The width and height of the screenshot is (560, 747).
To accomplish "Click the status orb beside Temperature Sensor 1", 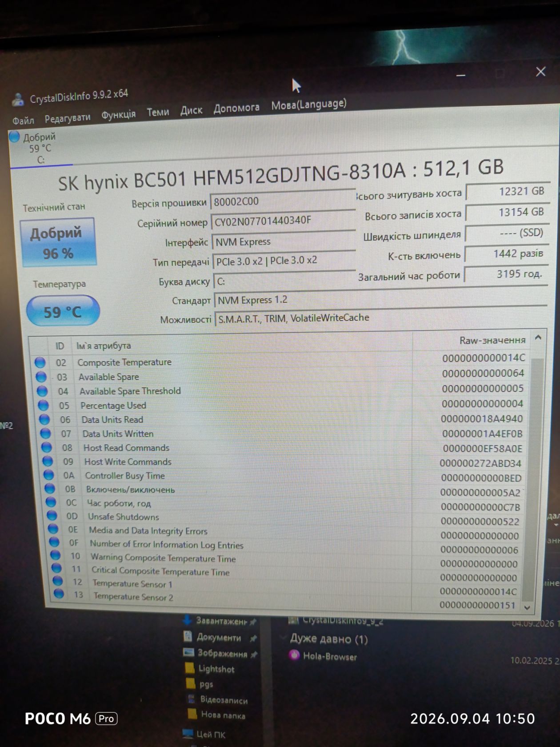I will pos(58,581).
